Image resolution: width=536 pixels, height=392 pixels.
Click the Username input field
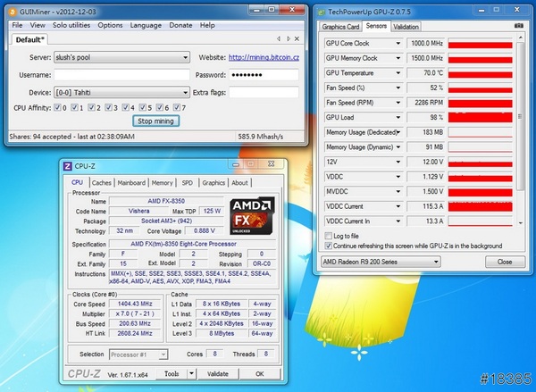click(x=120, y=75)
